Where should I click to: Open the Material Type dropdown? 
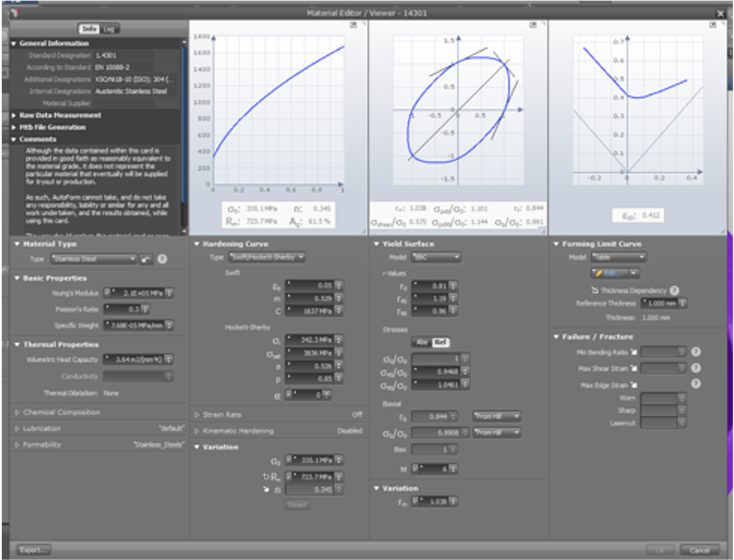[93, 258]
